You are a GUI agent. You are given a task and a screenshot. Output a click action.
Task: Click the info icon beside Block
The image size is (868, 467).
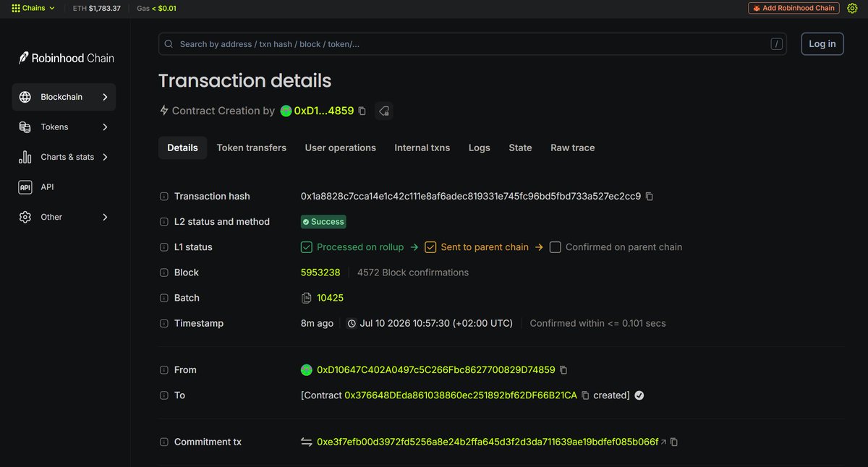click(164, 273)
